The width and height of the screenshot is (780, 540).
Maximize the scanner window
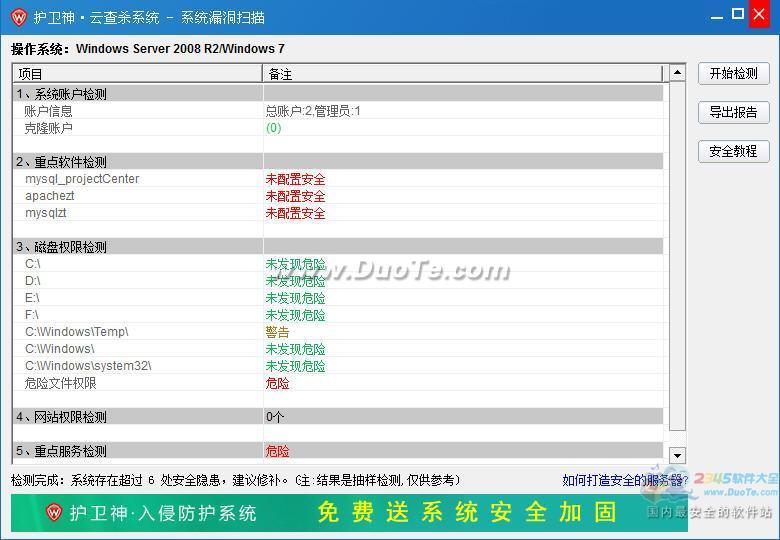738,15
